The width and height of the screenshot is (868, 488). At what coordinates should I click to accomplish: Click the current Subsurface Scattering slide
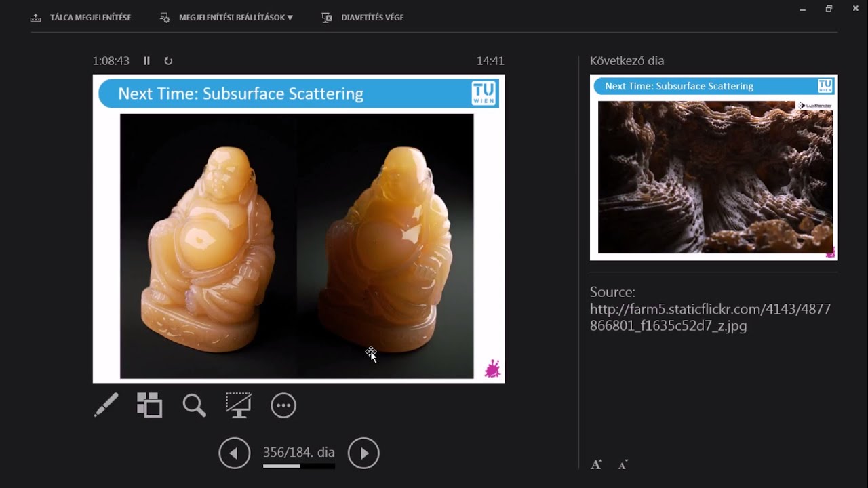[x=298, y=228]
